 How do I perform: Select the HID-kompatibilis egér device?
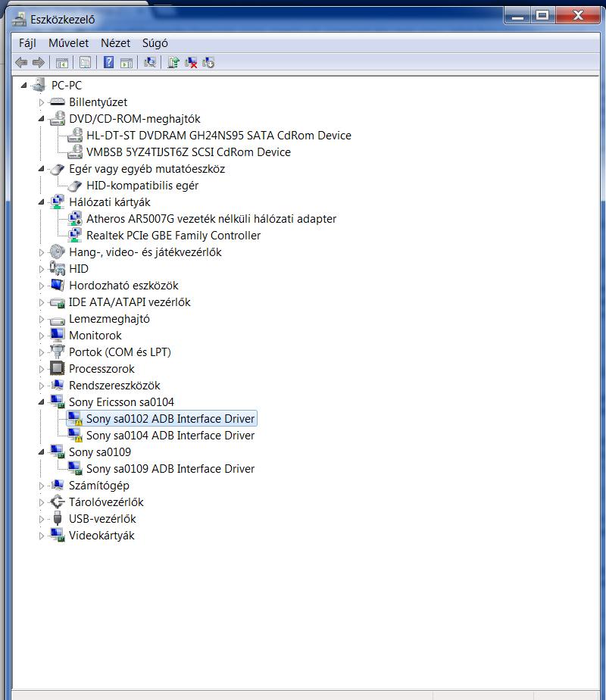point(142,186)
